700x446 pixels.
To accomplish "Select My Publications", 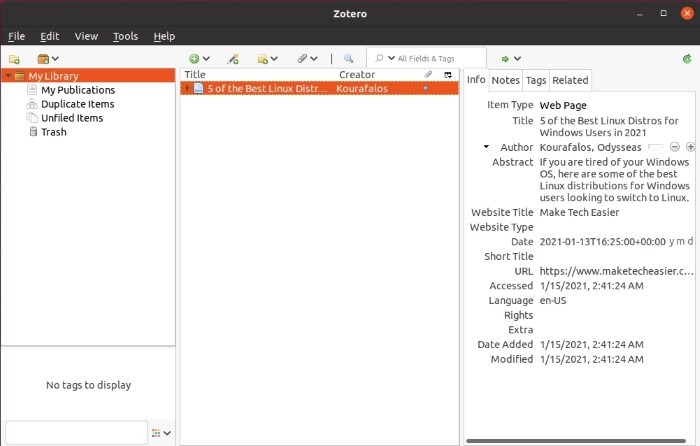I will click(x=78, y=90).
